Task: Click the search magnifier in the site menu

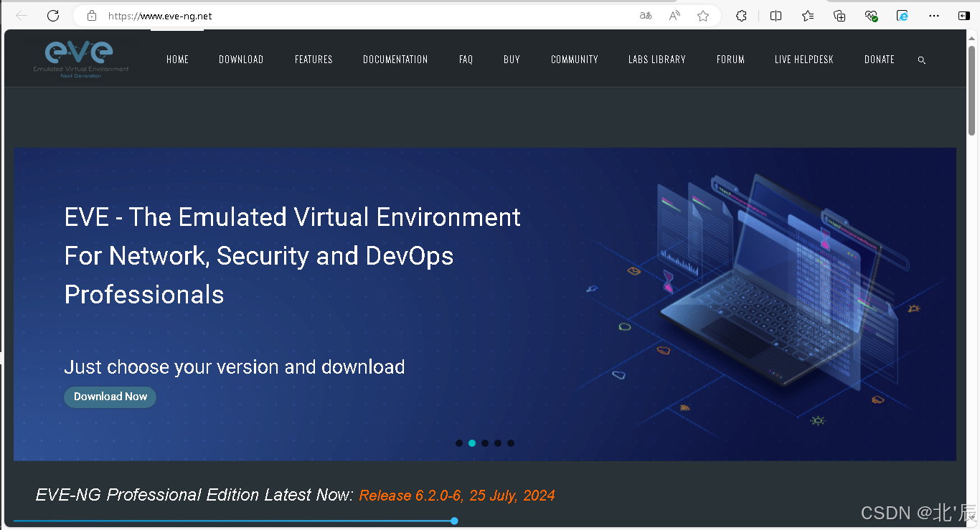Action: click(922, 60)
